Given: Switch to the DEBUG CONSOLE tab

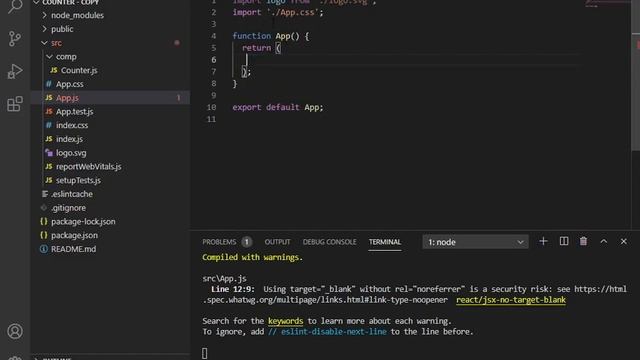Looking at the screenshot, I should (329, 242).
